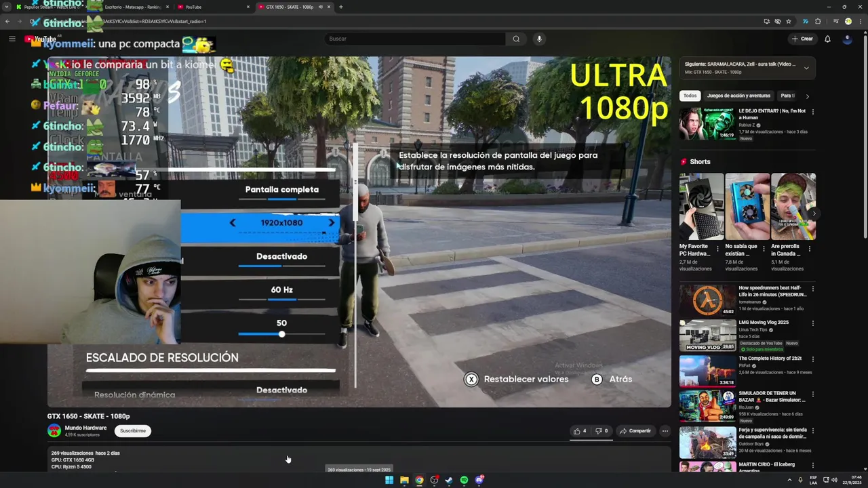Open the Mundo Hardware channel avatar
868x488 pixels.
[54, 430]
